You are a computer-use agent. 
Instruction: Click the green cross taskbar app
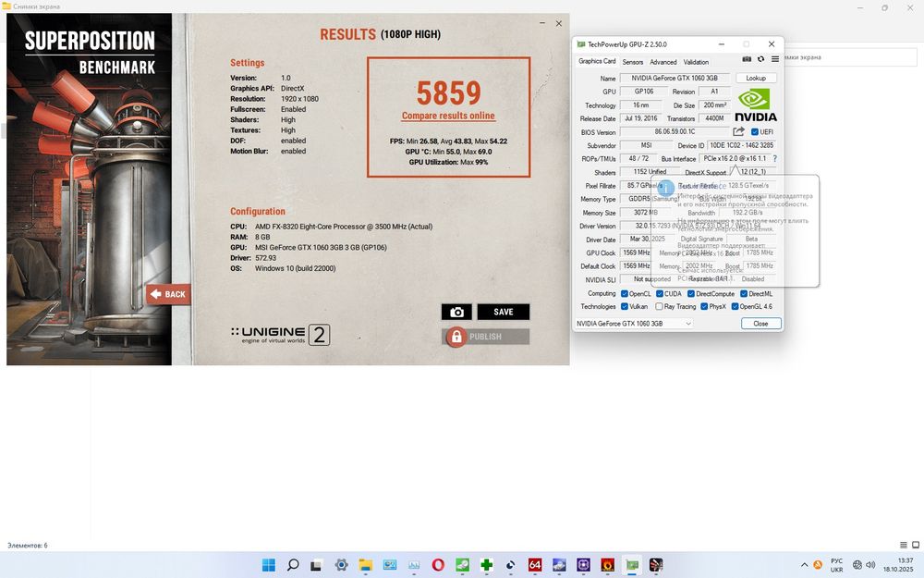pos(486,564)
